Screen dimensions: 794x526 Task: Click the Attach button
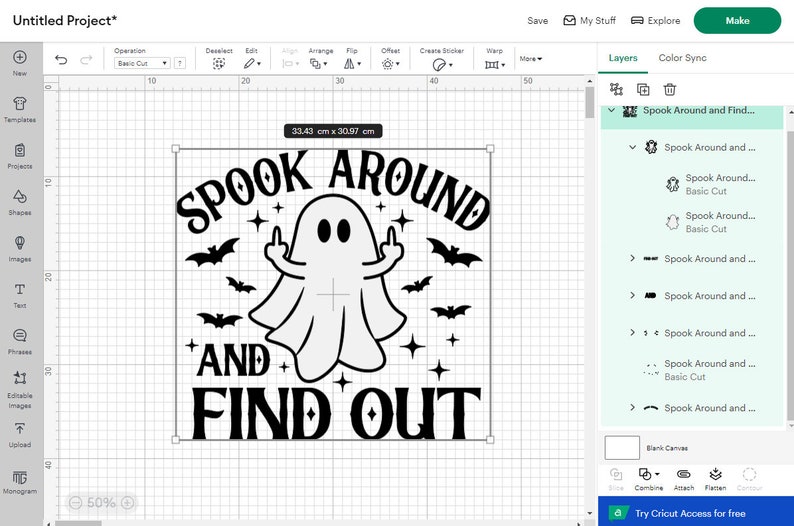click(684, 479)
